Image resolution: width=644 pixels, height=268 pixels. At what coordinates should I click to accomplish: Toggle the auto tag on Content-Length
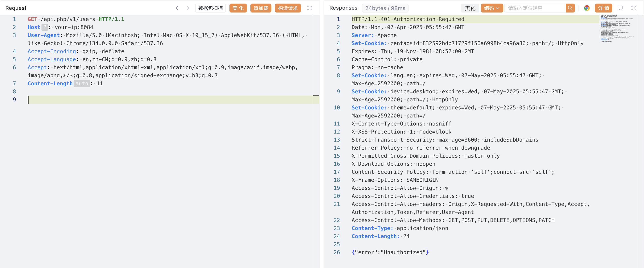click(81, 83)
